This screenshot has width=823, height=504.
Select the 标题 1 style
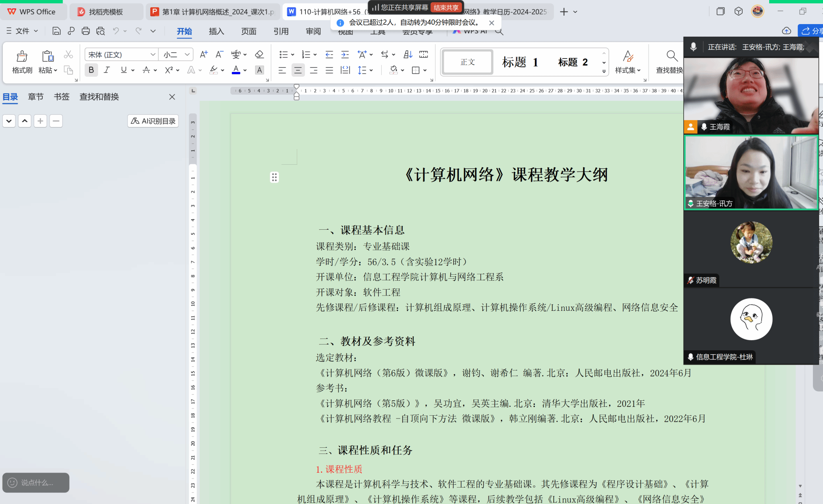(520, 62)
